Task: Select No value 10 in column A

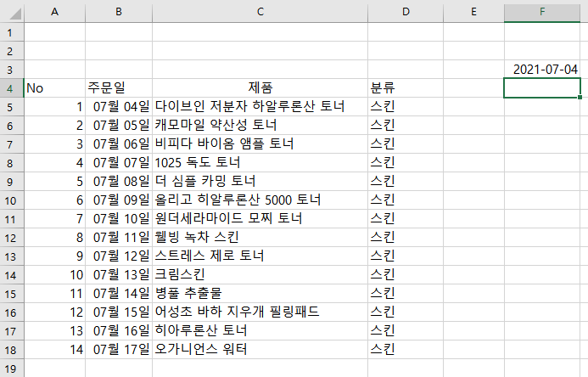Action: coord(55,275)
